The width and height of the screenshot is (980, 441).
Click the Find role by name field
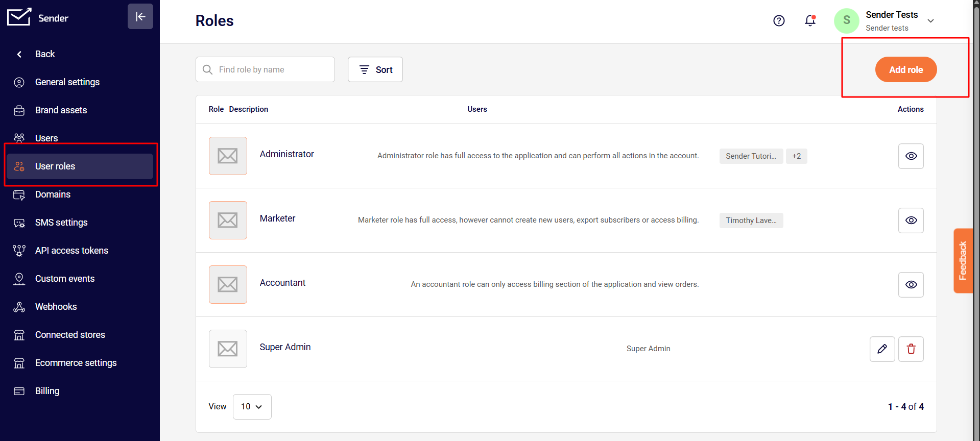coord(265,69)
